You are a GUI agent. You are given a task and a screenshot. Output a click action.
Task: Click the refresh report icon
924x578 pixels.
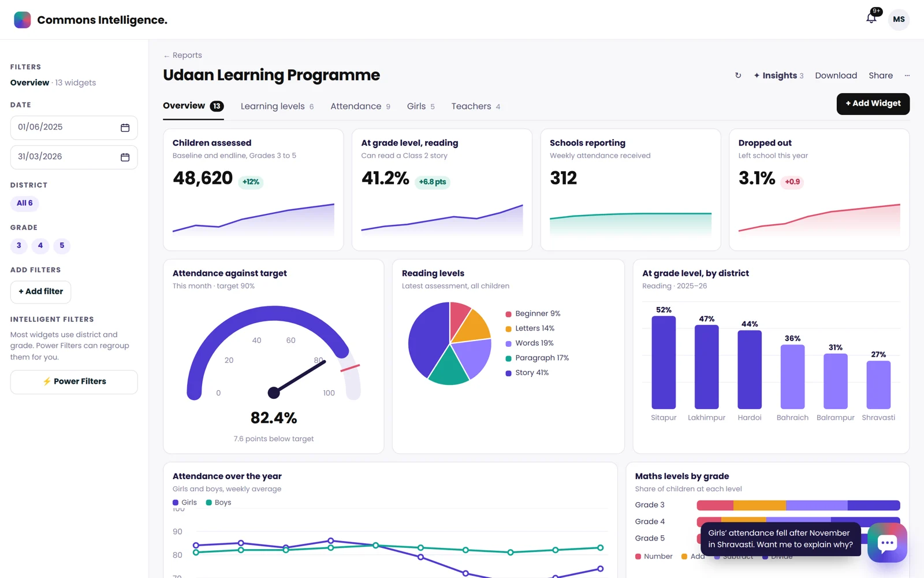[x=738, y=75]
